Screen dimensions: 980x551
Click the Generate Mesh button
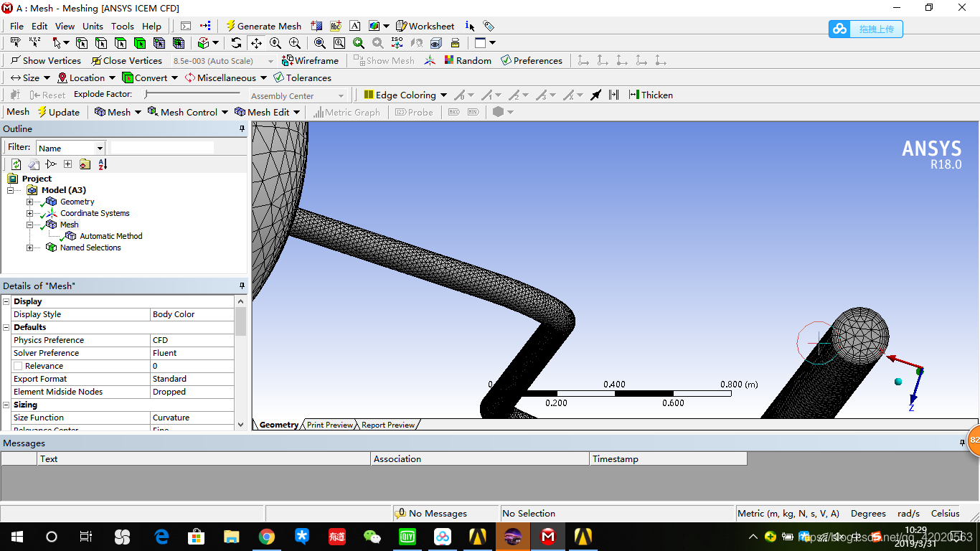point(263,26)
